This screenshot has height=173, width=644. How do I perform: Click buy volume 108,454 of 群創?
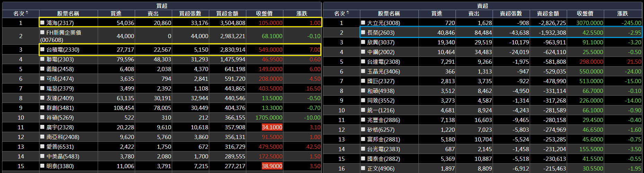[x=124, y=108]
